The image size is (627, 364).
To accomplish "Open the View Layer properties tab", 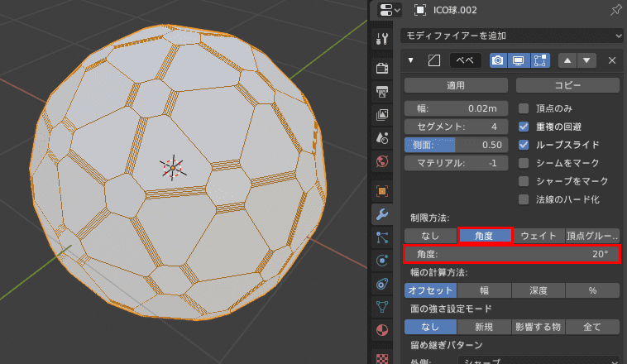I will pos(382,115).
